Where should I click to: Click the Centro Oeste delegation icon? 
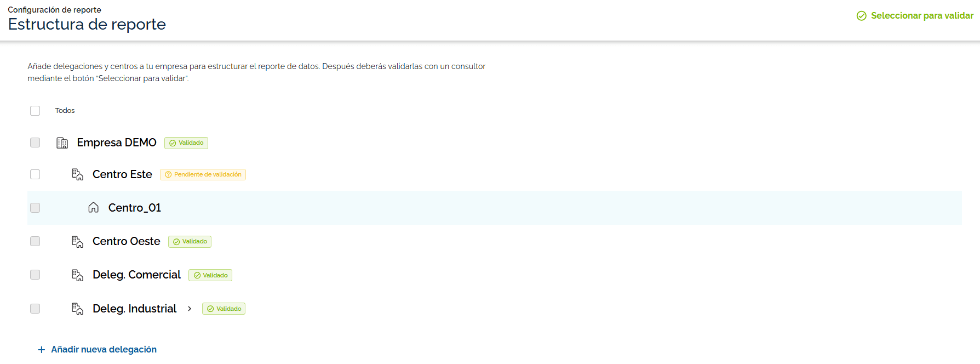pyautogui.click(x=78, y=241)
